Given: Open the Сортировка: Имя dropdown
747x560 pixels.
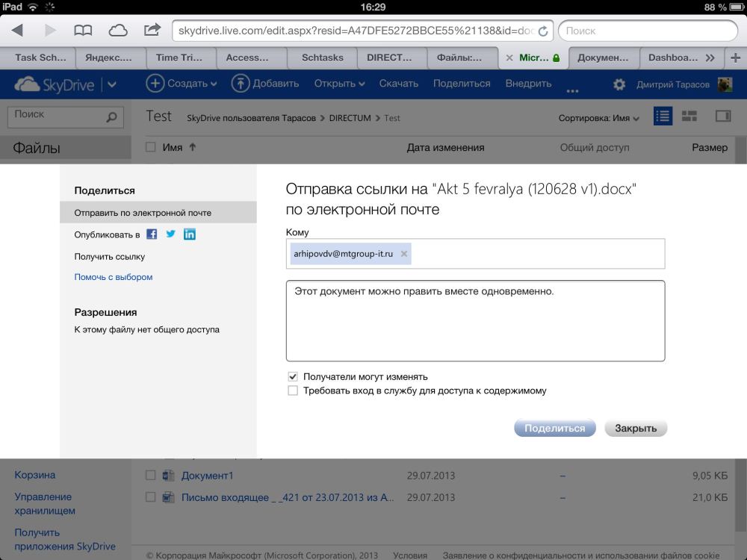Looking at the screenshot, I should [599, 118].
